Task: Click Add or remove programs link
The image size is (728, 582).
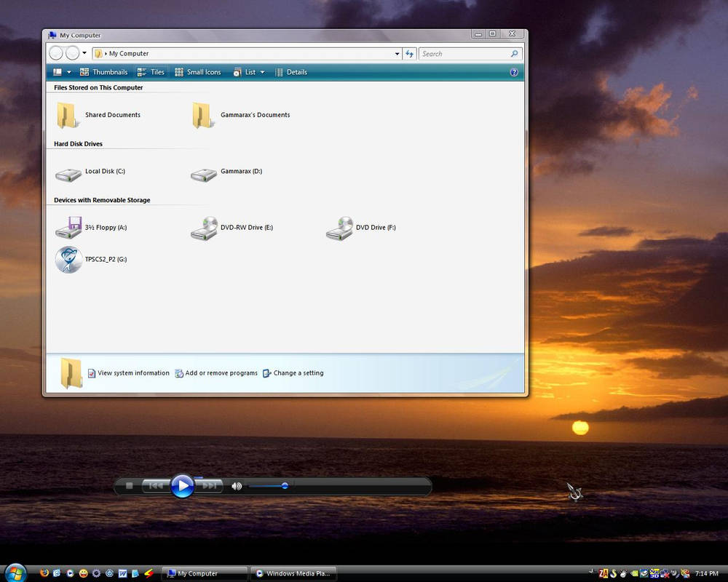Action: 216,373
